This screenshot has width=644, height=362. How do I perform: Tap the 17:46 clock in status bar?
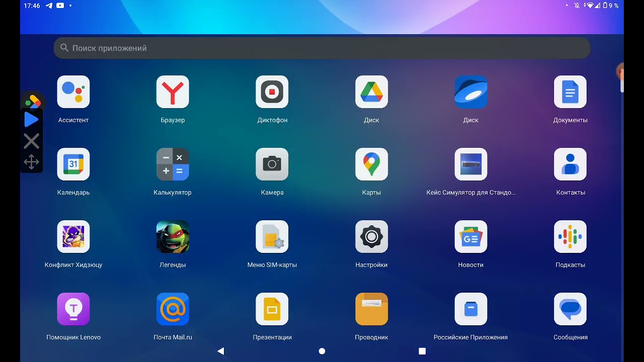[x=32, y=6]
